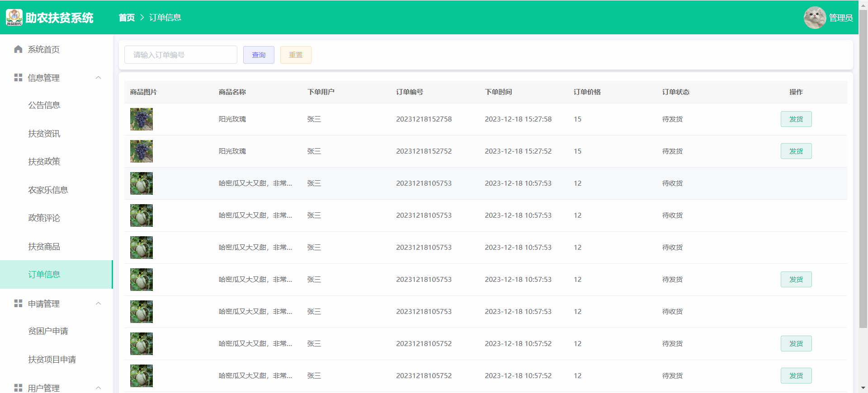Click the 商品名称 column header
868x393 pixels.
click(x=232, y=92)
